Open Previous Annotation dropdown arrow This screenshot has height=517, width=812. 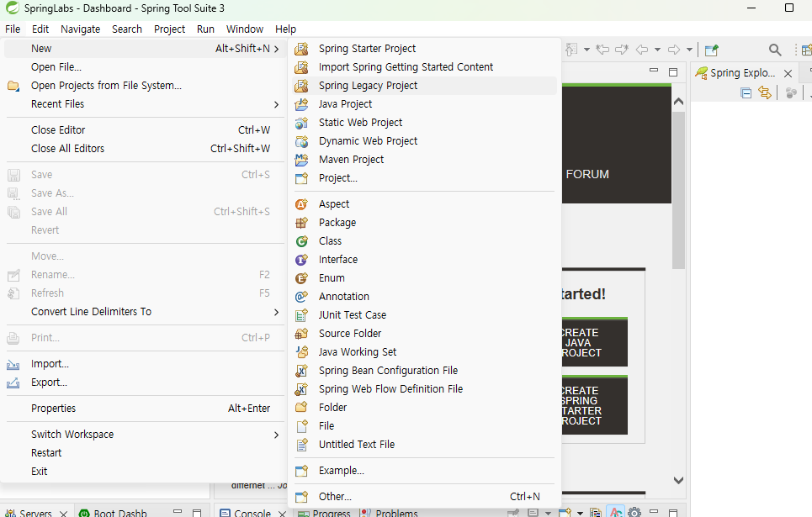[x=586, y=50]
